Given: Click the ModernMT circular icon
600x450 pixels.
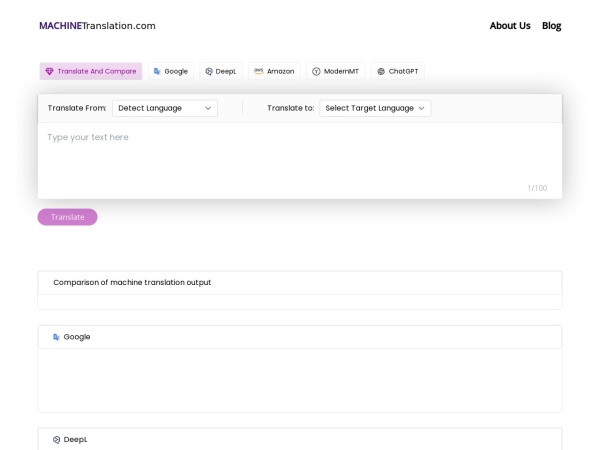Looking at the screenshot, I should pos(316,71).
